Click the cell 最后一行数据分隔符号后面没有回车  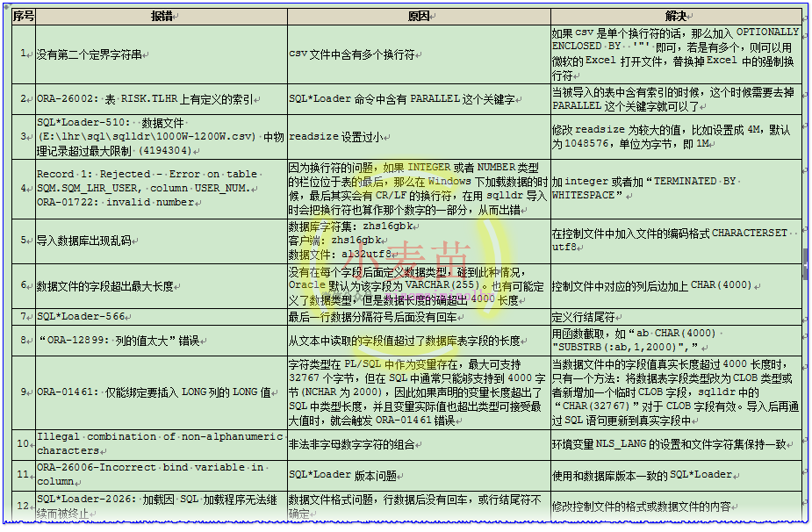point(419,317)
